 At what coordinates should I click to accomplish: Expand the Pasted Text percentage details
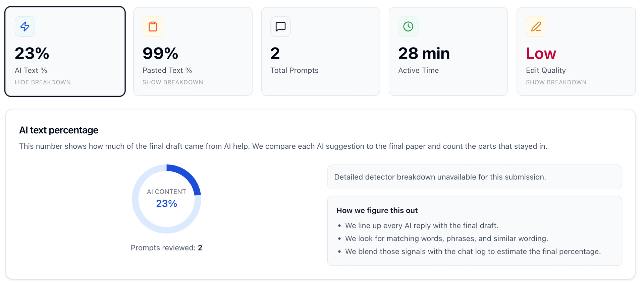point(173,82)
